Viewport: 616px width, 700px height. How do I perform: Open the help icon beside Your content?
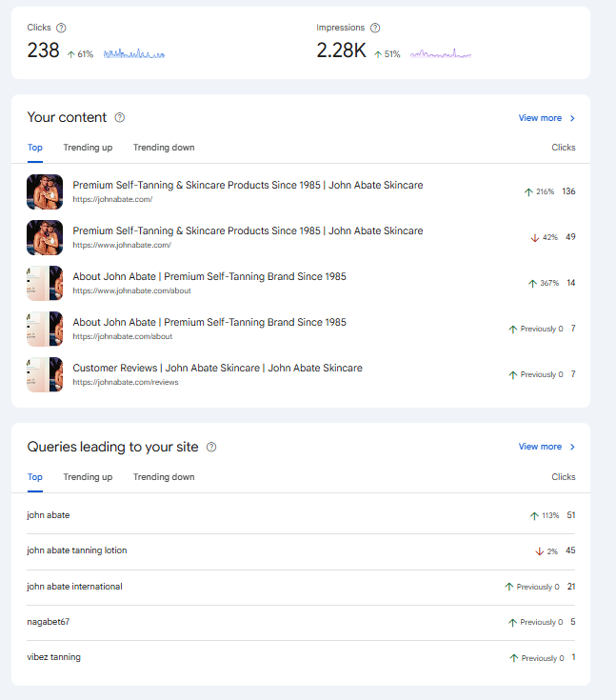120,117
